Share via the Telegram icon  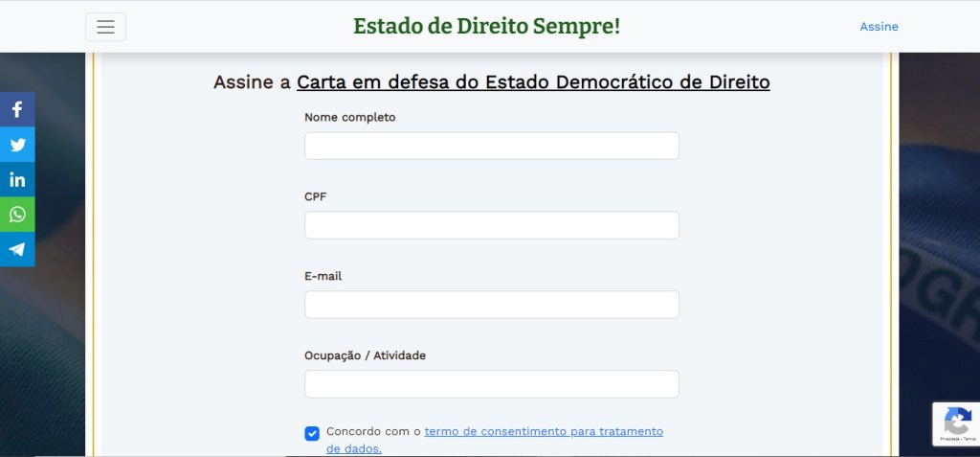17,249
